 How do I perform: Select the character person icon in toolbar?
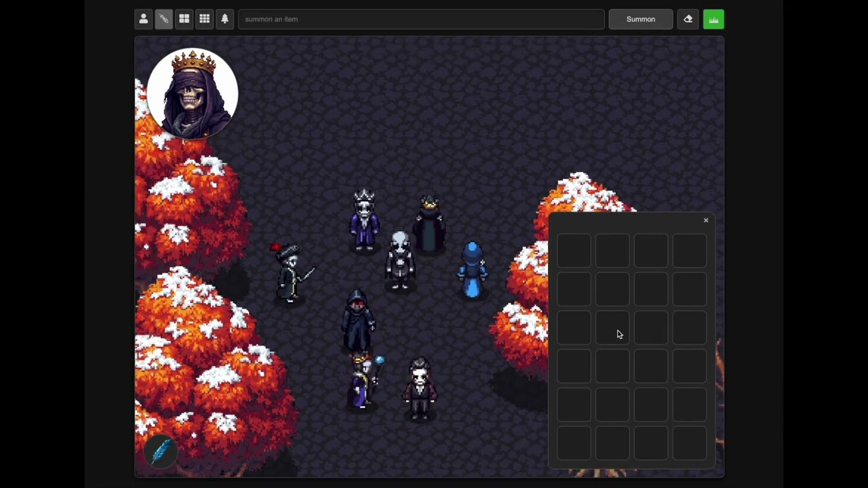[x=143, y=19]
